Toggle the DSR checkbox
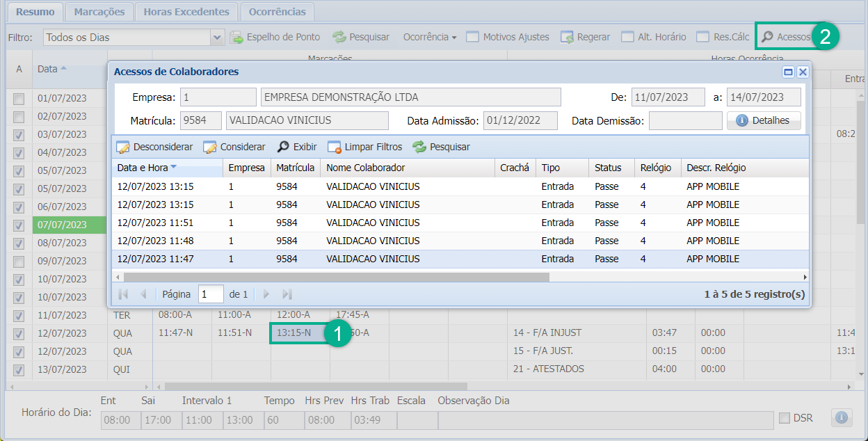The width and height of the screenshot is (868, 441). point(785,418)
